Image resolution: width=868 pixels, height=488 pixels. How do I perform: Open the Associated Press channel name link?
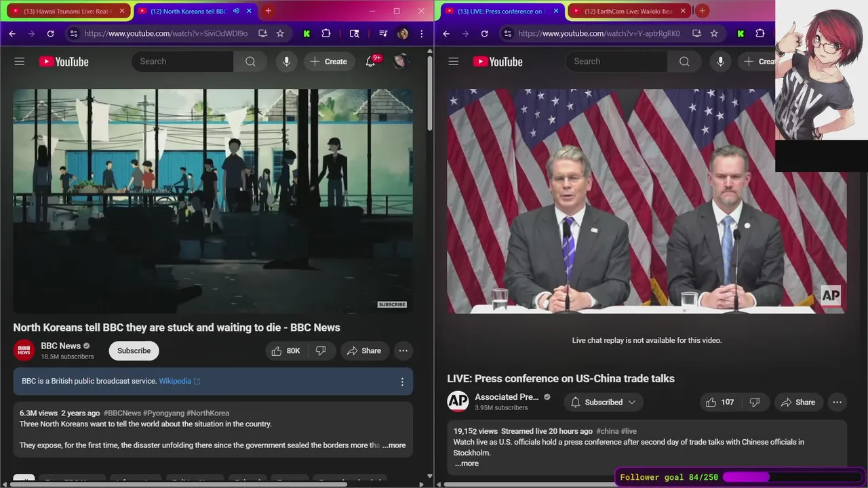tap(507, 397)
